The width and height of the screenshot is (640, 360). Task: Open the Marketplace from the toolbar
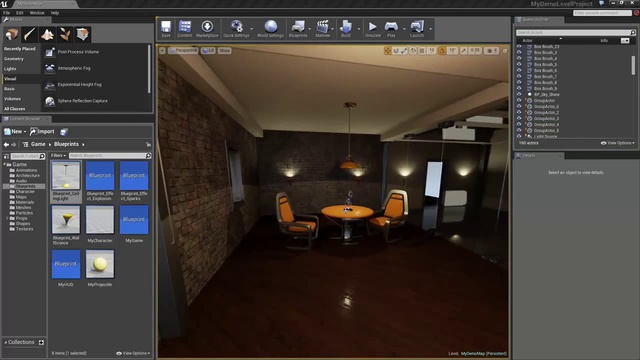tap(207, 29)
